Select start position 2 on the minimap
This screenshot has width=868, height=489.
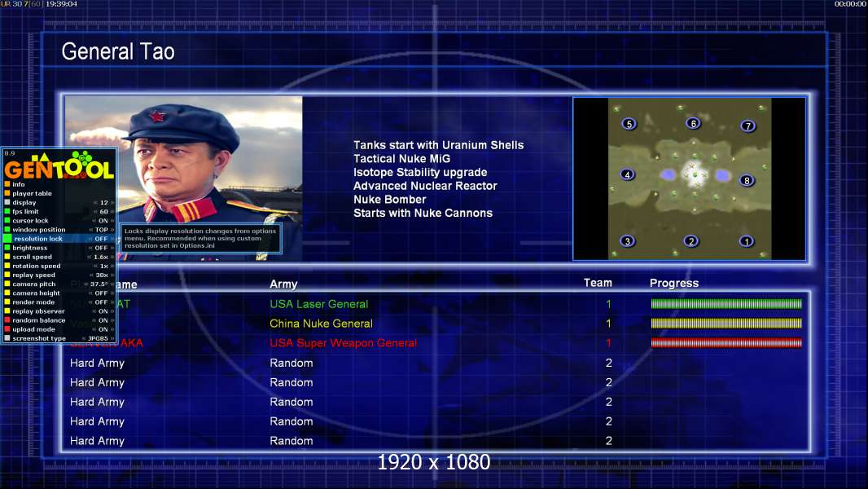(x=690, y=241)
